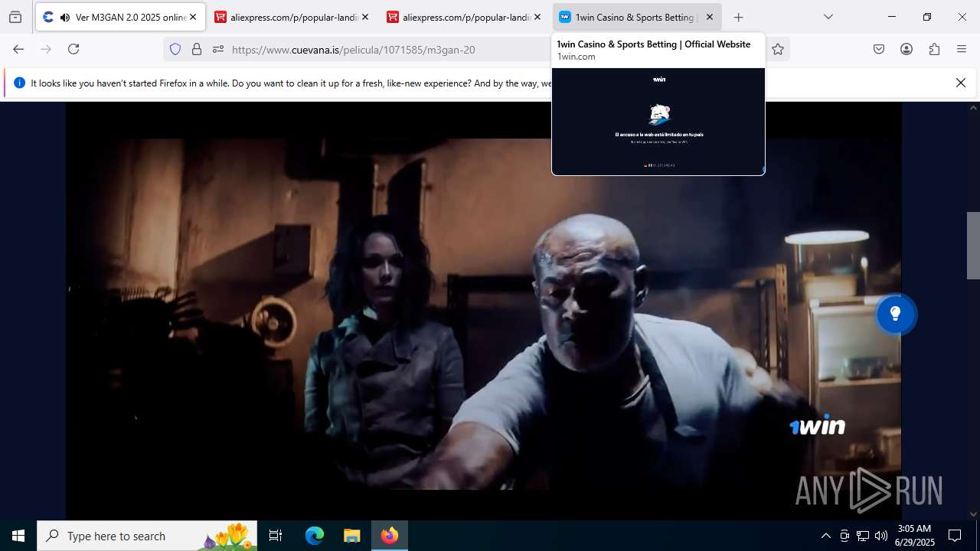980x551 pixels.
Task: Click the scrollbar up arrow
Action: click(974, 108)
